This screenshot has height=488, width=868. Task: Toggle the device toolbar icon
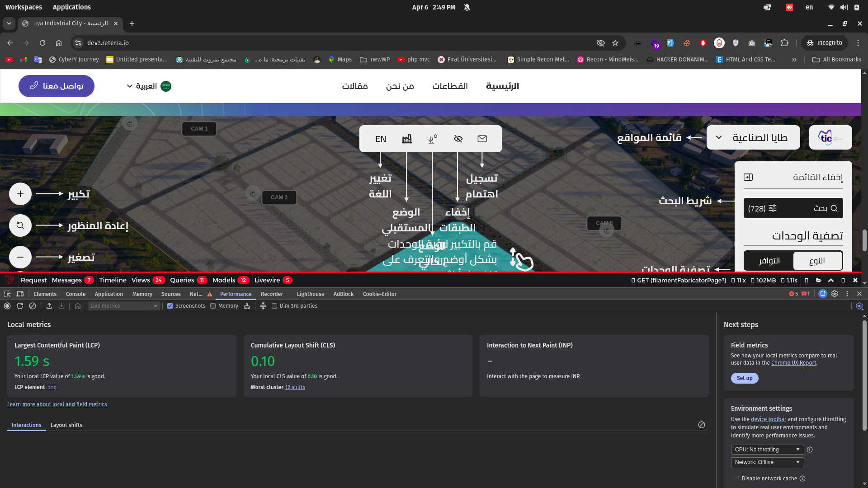[20, 294]
